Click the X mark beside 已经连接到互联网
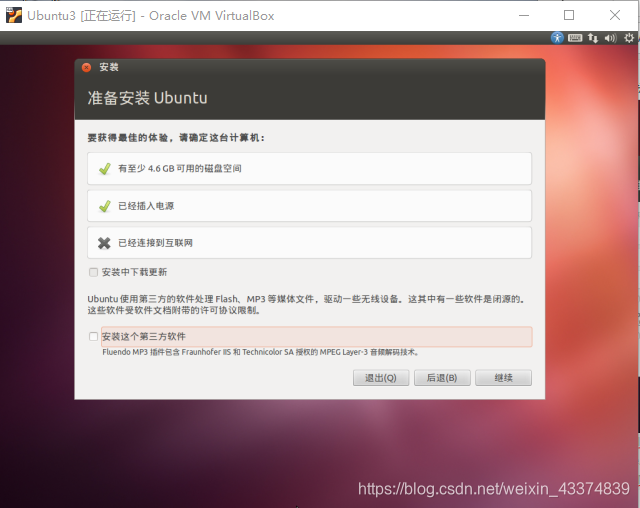Viewport: 640px width, 508px height. coord(104,243)
